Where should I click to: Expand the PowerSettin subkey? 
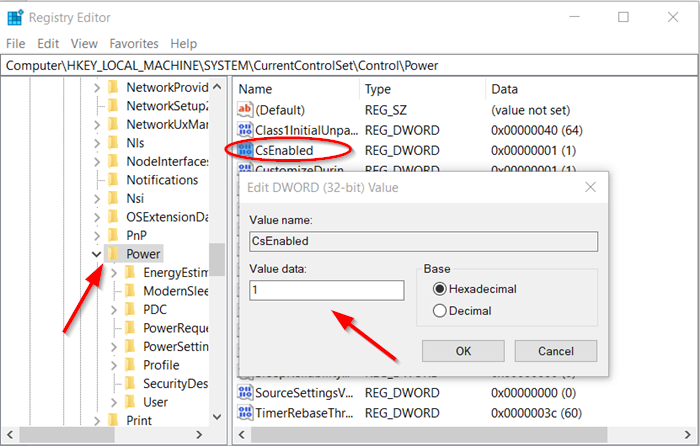(x=113, y=347)
